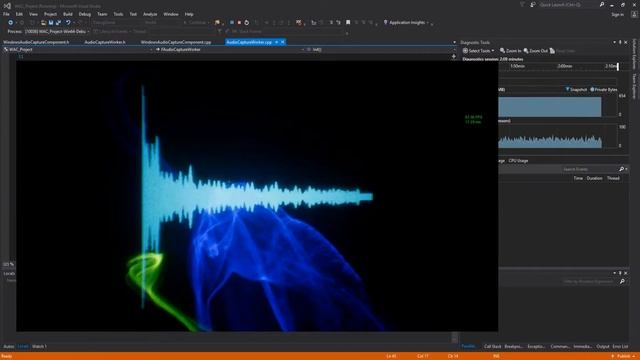This screenshot has width=640, height=360.
Task: Click the filter magnifier in lower panel
Action: [622, 281]
